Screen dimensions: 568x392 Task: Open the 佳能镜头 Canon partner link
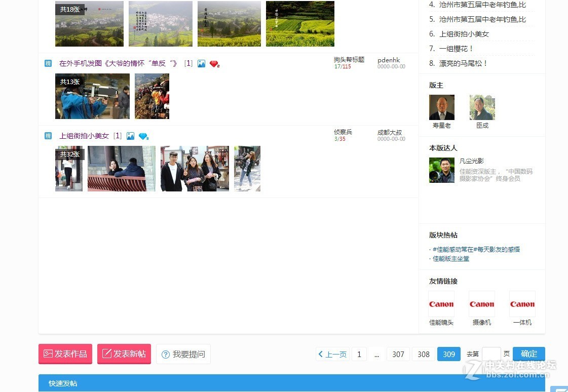point(441,303)
